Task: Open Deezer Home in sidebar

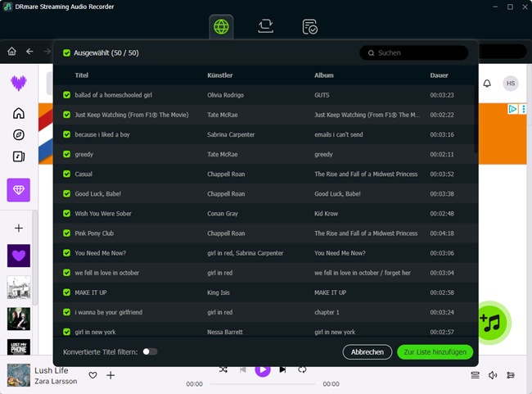Action: tap(19, 113)
